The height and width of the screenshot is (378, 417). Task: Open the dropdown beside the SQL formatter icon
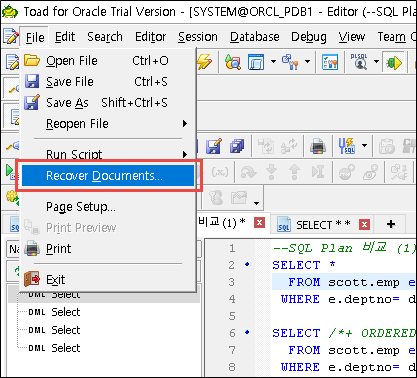[x=364, y=145]
